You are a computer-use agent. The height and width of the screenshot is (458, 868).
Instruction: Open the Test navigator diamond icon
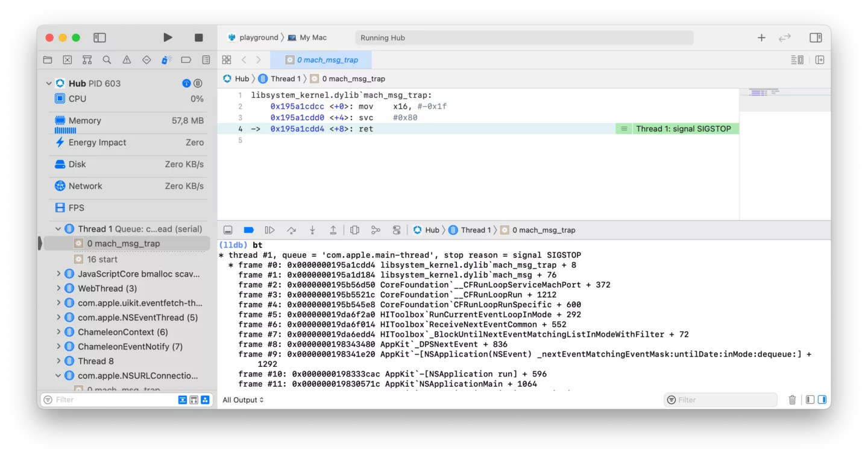pyautogui.click(x=146, y=60)
